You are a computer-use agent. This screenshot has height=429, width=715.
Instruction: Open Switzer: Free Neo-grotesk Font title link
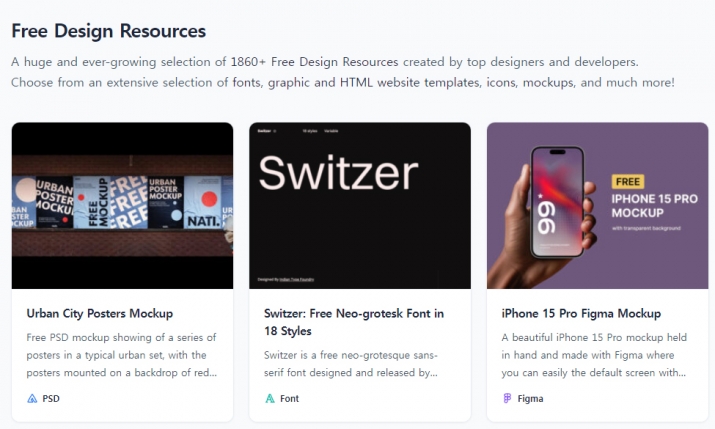pos(354,322)
